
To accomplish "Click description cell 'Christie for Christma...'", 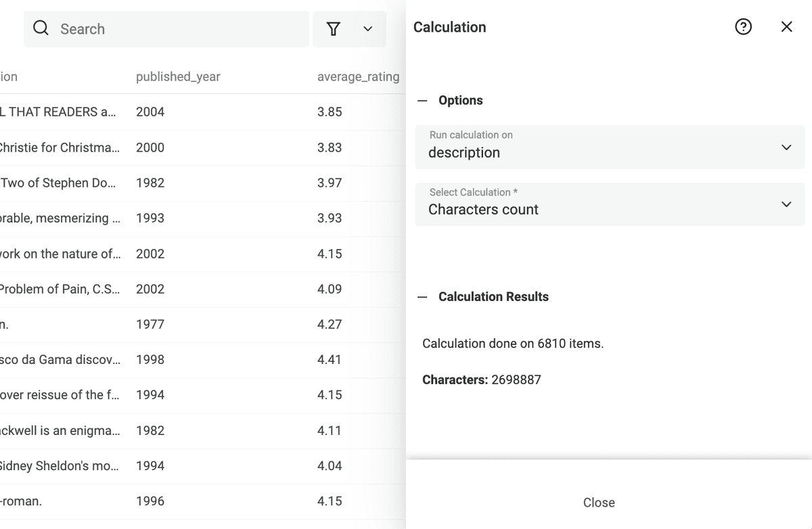I will point(60,147).
